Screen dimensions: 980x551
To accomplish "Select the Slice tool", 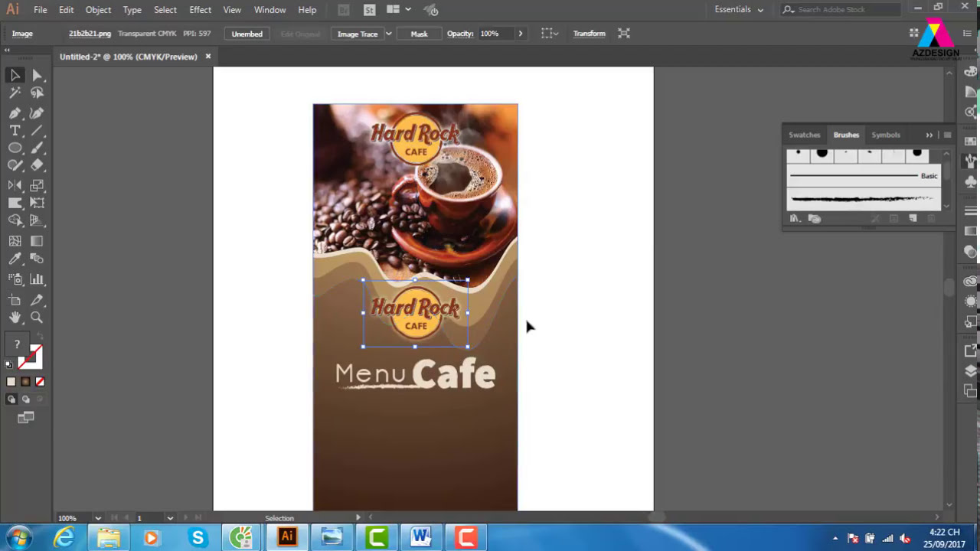I will 38,300.
